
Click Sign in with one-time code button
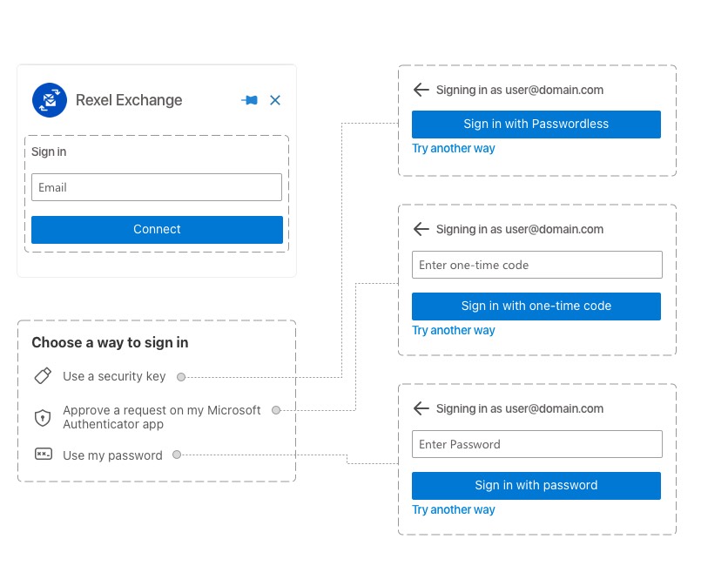click(536, 306)
